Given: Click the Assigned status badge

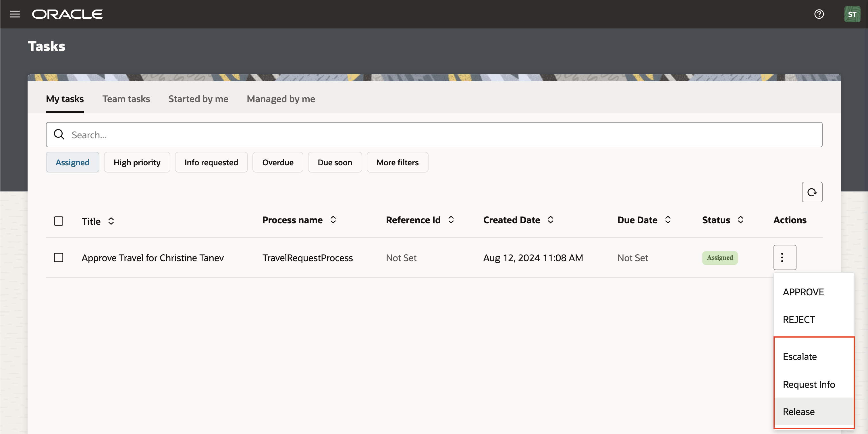Looking at the screenshot, I should pos(720,257).
